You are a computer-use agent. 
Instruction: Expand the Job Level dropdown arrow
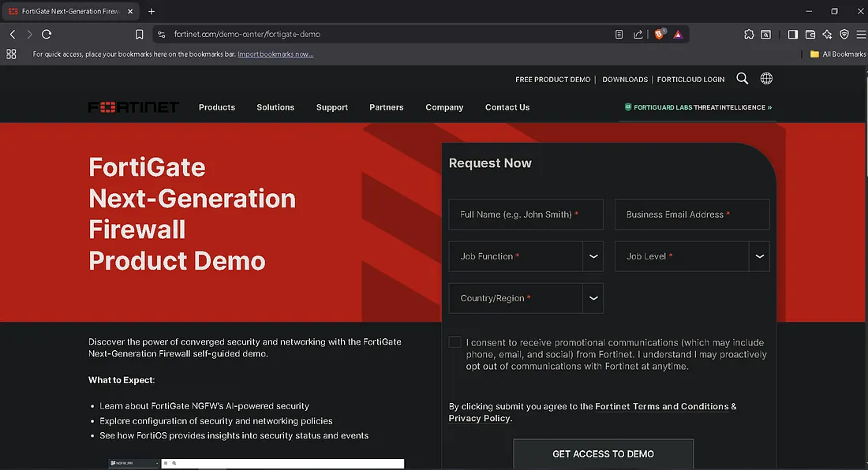tap(759, 256)
